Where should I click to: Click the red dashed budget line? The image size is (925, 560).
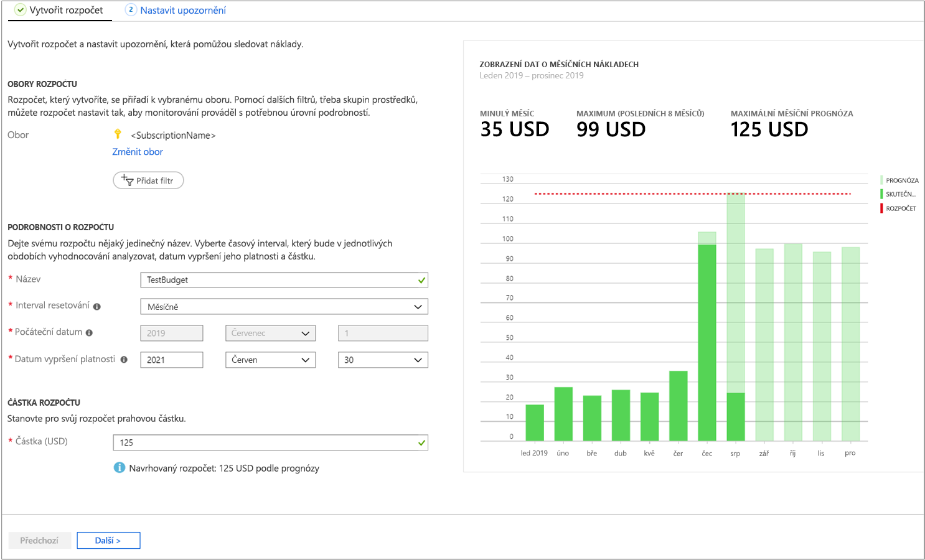[692, 194]
